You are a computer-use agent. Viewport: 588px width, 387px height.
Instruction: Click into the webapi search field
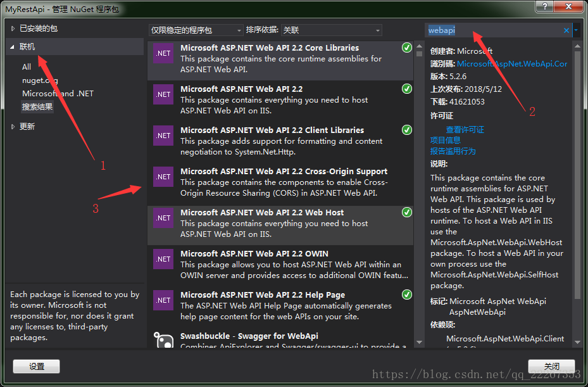pyautogui.click(x=494, y=30)
